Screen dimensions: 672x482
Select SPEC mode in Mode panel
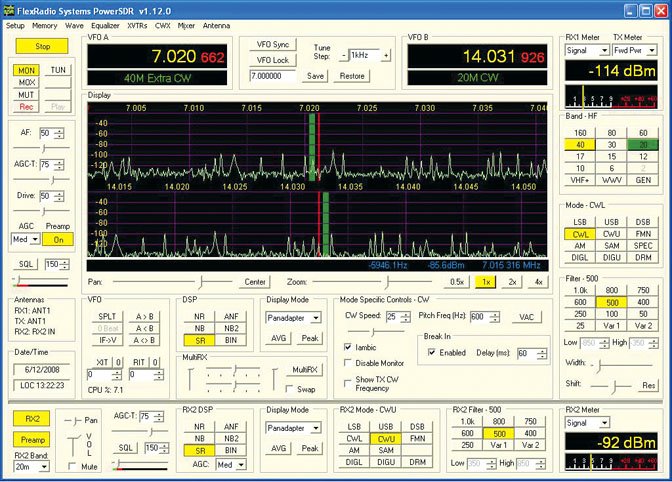point(643,246)
